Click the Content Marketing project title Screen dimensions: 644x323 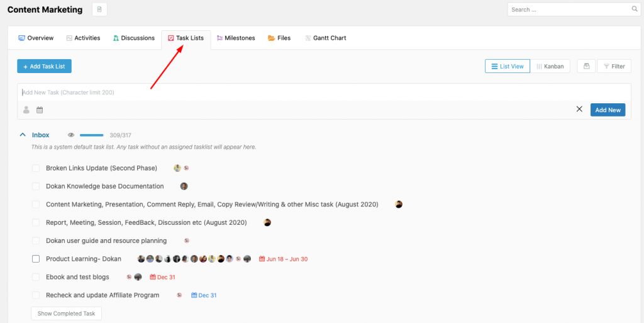coord(45,9)
